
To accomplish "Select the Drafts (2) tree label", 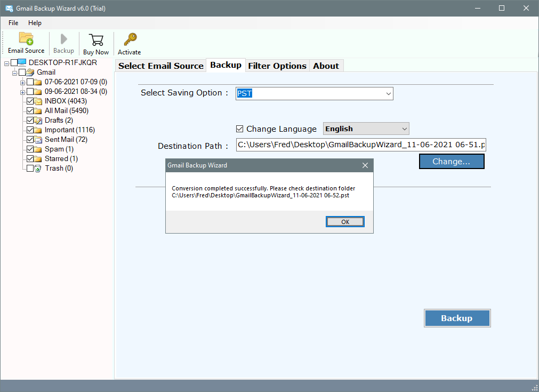I will [59, 121].
